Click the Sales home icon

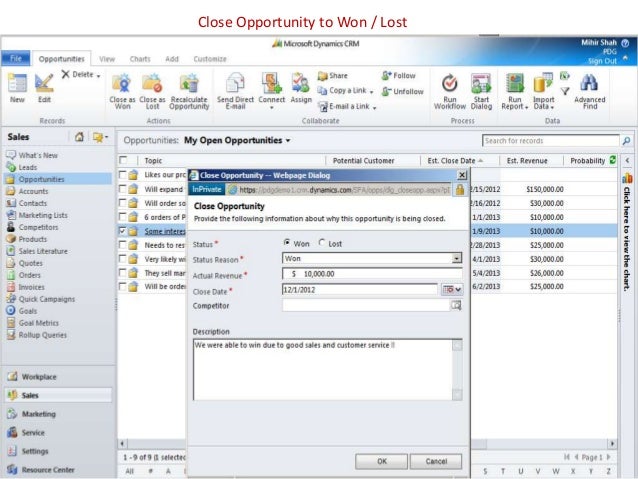click(x=79, y=137)
